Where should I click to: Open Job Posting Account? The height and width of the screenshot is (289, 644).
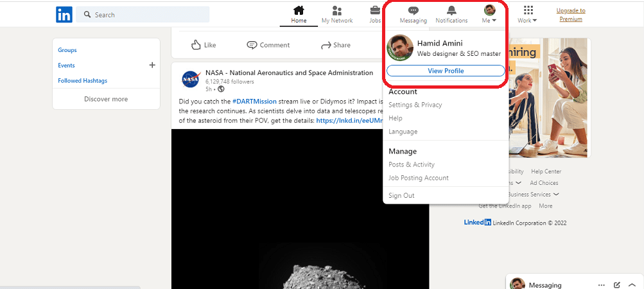[x=419, y=178]
